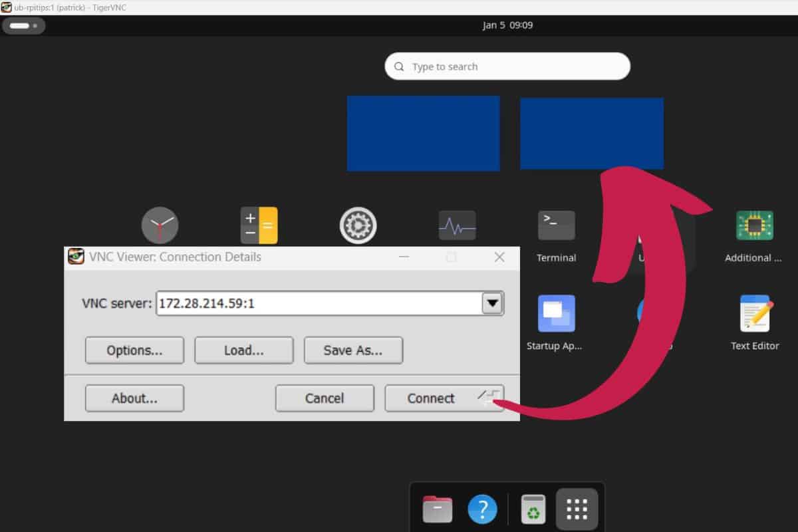Launch the Calculator app

point(259,225)
